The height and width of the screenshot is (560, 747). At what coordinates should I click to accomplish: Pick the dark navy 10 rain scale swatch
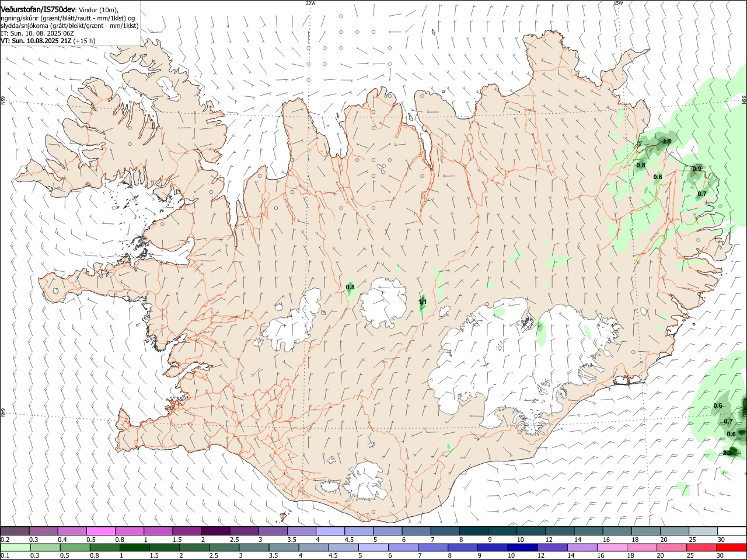521,547
